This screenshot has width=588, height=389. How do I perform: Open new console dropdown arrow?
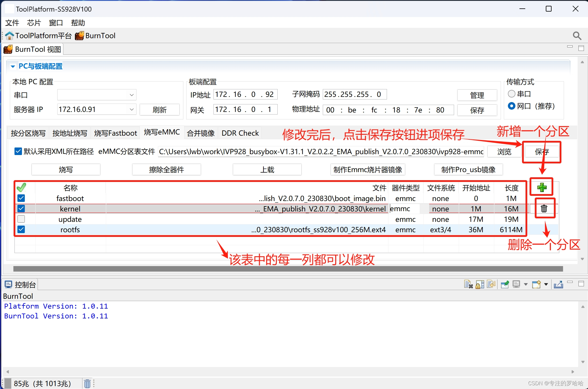coord(546,284)
